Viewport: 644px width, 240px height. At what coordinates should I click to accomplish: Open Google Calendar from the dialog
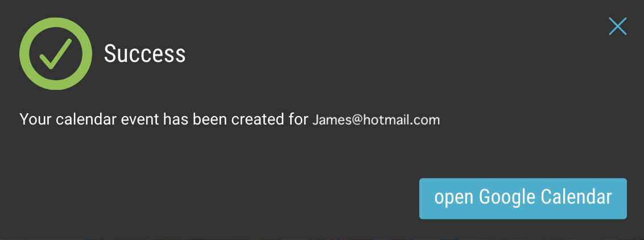tap(523, 198)
